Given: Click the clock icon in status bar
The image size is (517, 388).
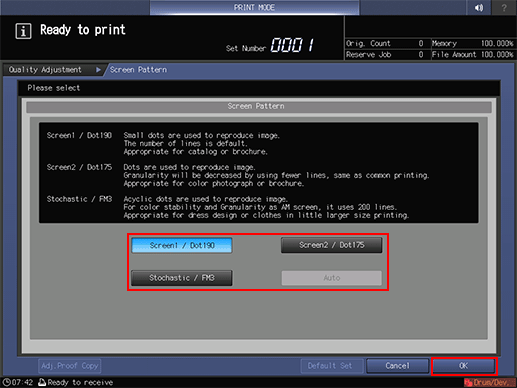Looking at the screenshot, I should (6, 382).
